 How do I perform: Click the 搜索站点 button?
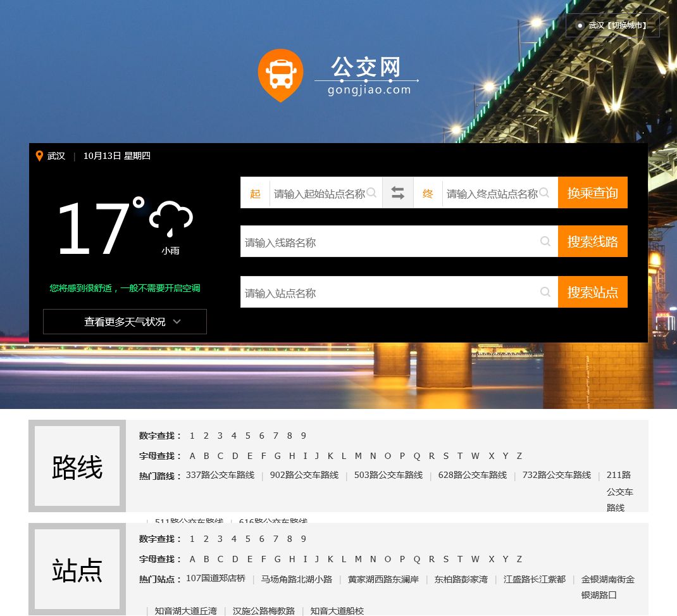tap(593, 292)
